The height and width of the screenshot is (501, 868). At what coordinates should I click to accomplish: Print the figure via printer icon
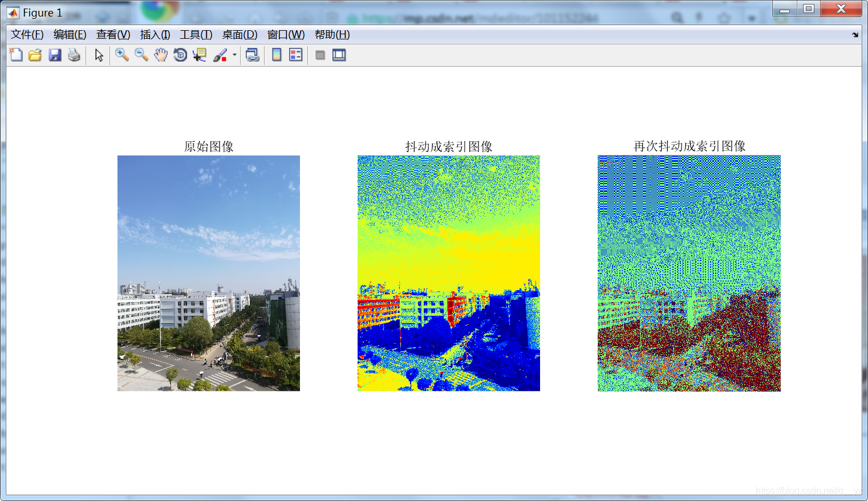click(74, 55)
